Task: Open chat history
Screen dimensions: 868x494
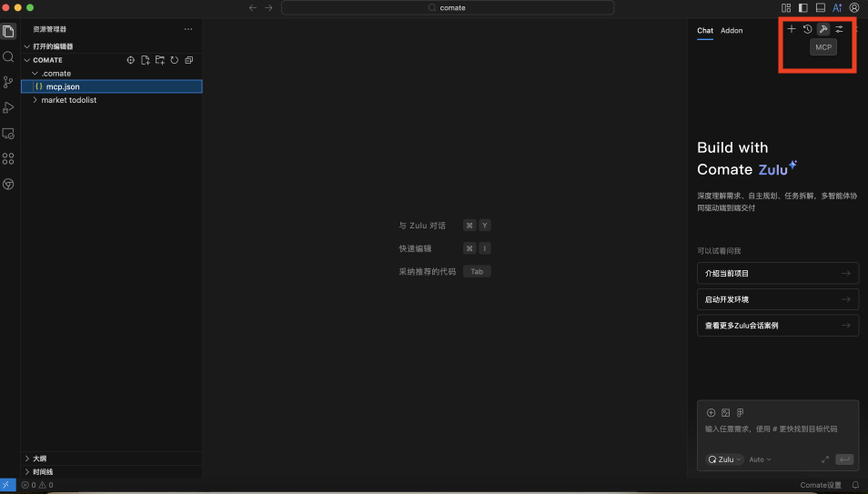Action: [x=808, y=29]
